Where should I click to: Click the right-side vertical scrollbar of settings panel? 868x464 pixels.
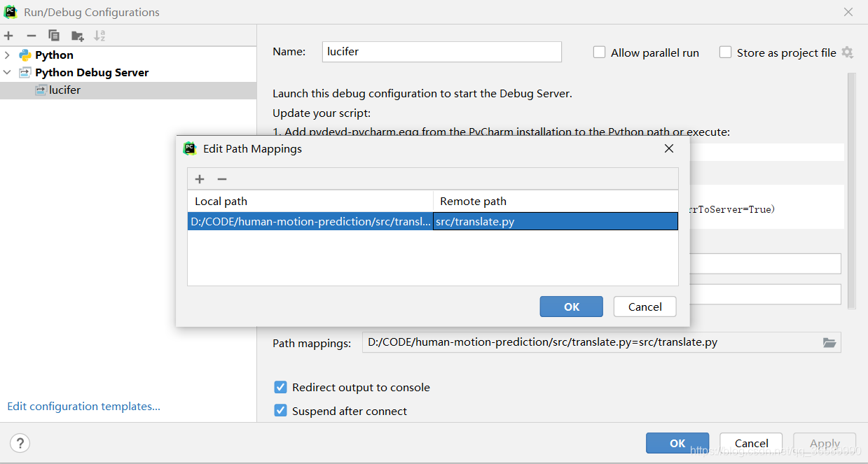coord(851,190)
